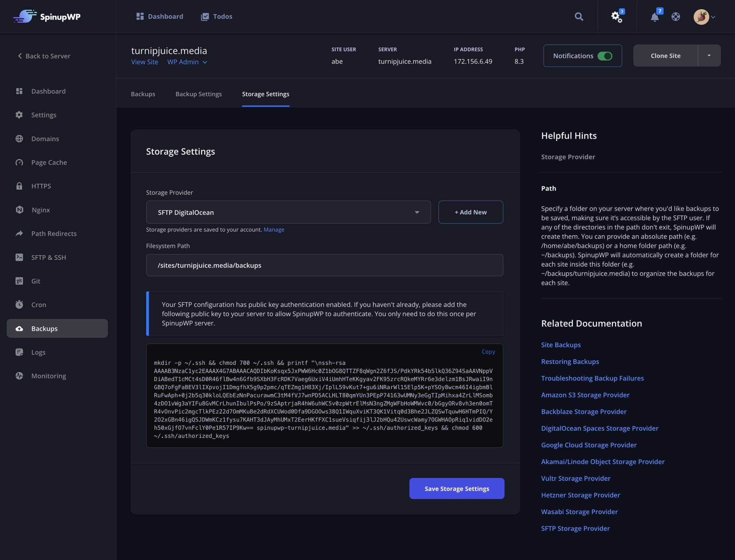The image size is (735, 560).
Task: Open the Storage Provider select box
Action: tap(288, 212)
